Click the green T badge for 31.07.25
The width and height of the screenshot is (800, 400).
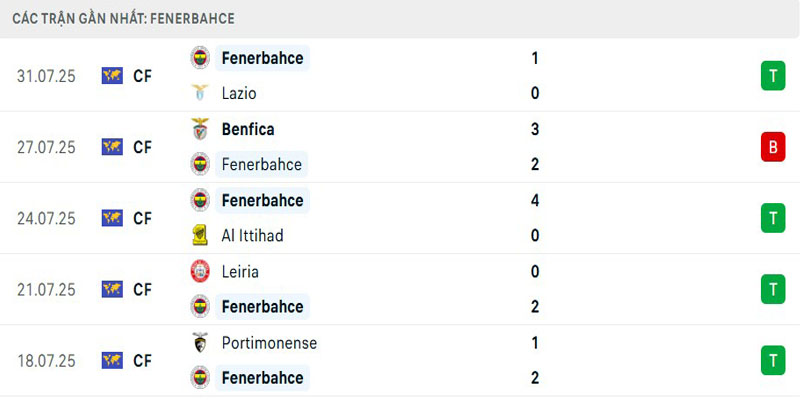[772, 75]
